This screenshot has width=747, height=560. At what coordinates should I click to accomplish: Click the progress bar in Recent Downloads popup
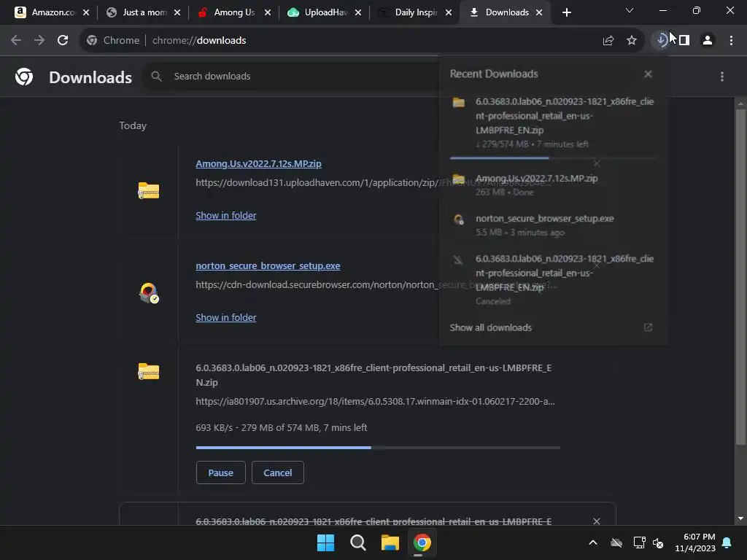[552, 157]
